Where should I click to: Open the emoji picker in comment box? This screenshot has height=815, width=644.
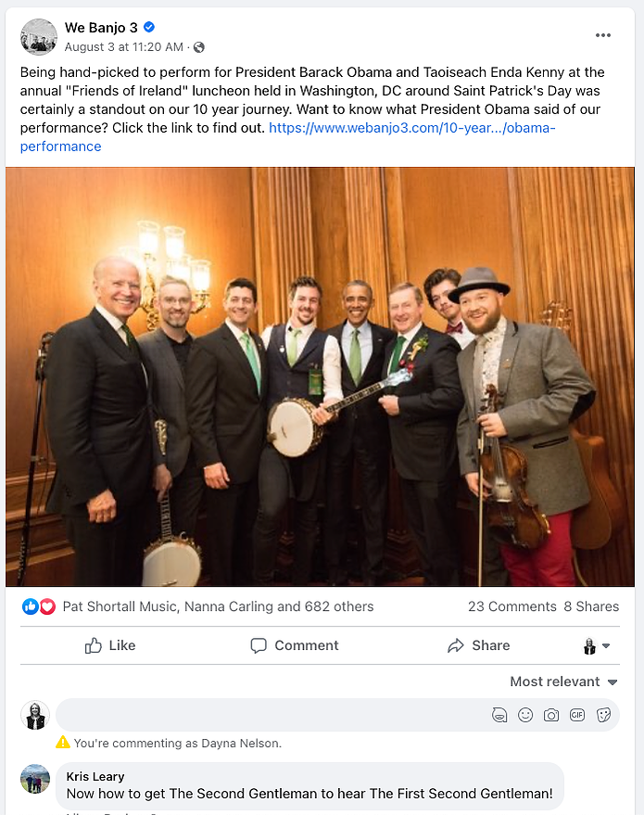coord(525,715)
